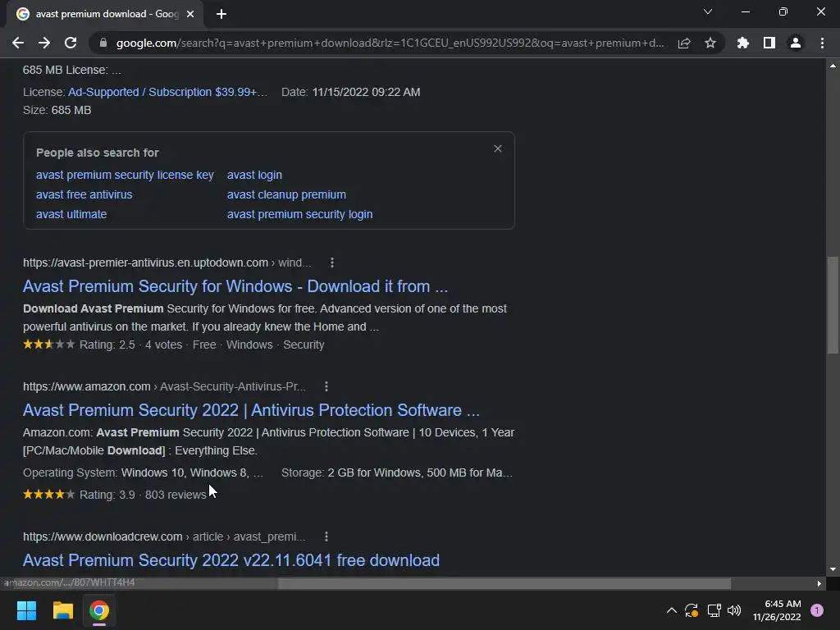840x630 pixels.
Task: Open the tab search dropdown arrow
Action: point(708,11)
